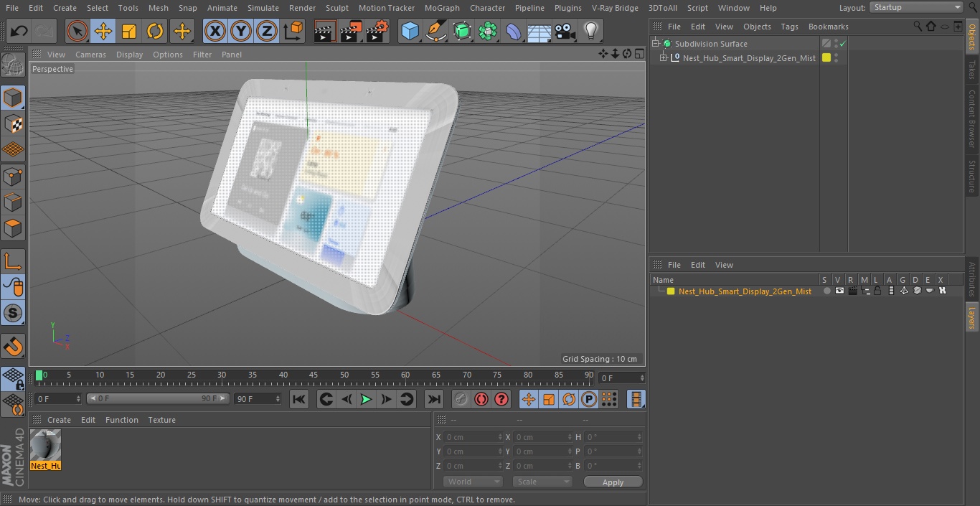Toggle layer Solo for Nest_Hub layer
The width and height of the screenshot is (980, 506).
coord(826,291)
